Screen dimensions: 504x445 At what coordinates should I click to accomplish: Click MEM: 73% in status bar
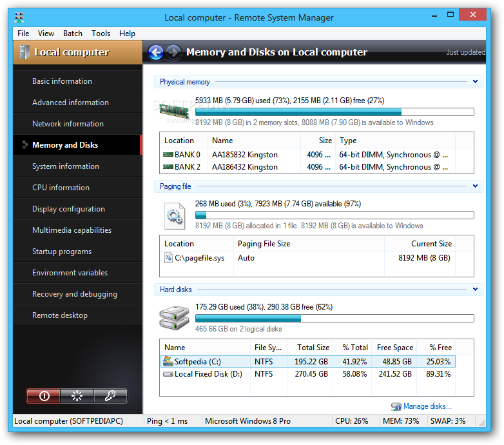click(401, 421)
